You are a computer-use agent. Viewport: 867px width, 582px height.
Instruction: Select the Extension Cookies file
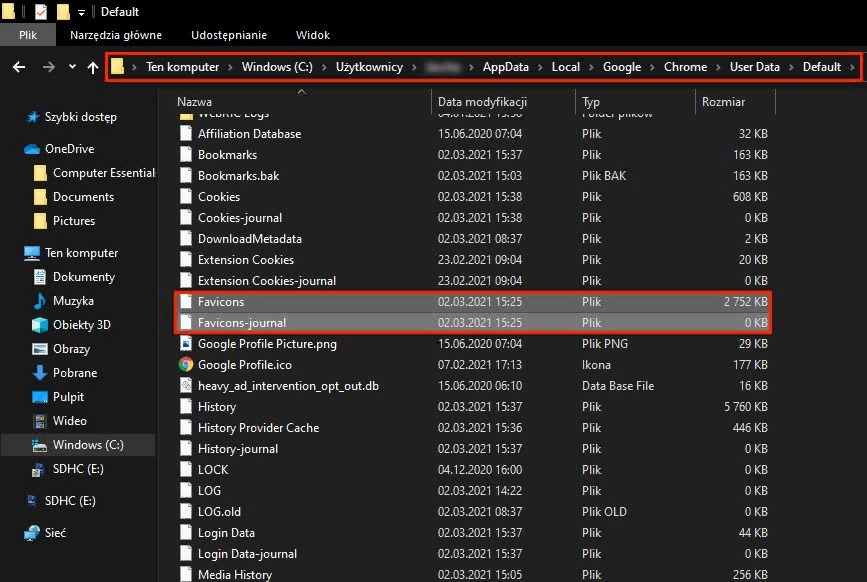246,260
